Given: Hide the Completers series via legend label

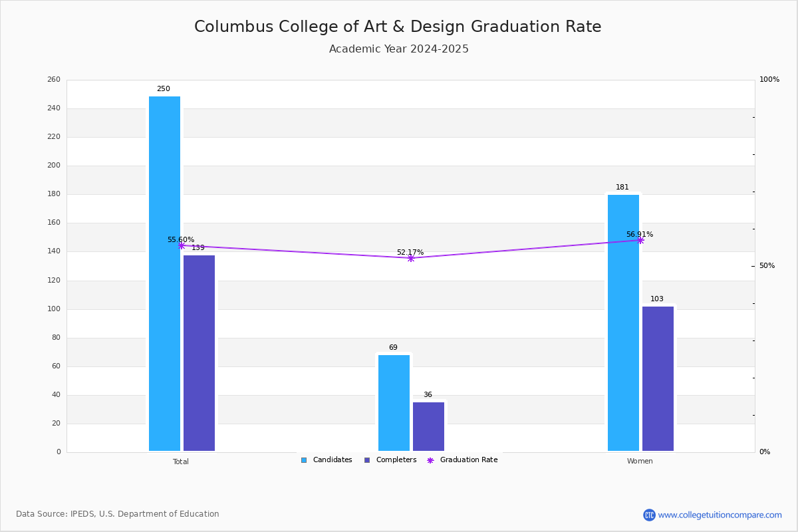Looking at the screenshot, I should coord(396,460).
